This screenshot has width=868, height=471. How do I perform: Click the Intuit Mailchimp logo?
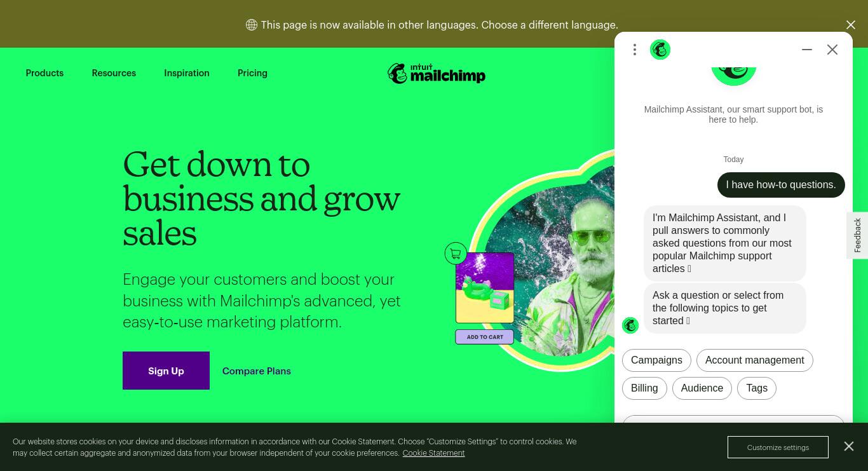(437, 74)
